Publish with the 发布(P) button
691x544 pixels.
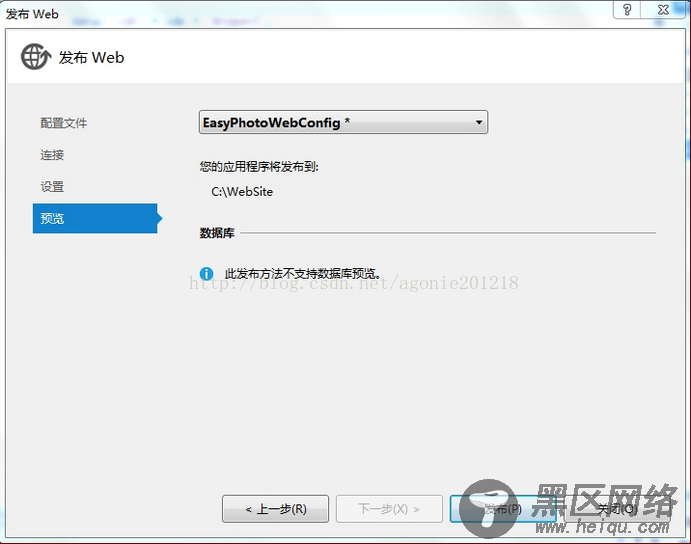pos(503,509)
